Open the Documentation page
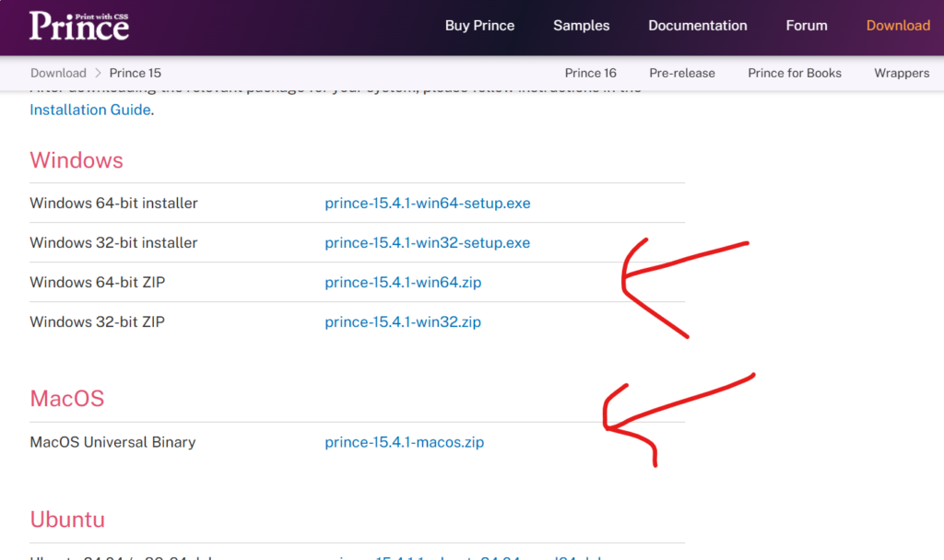 [x=697, y=26]
